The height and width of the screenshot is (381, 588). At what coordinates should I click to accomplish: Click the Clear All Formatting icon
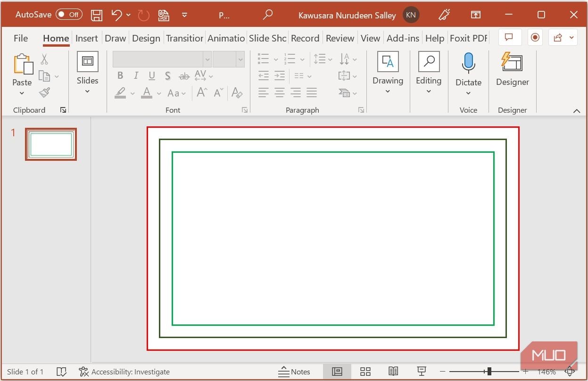pos(237,93)
